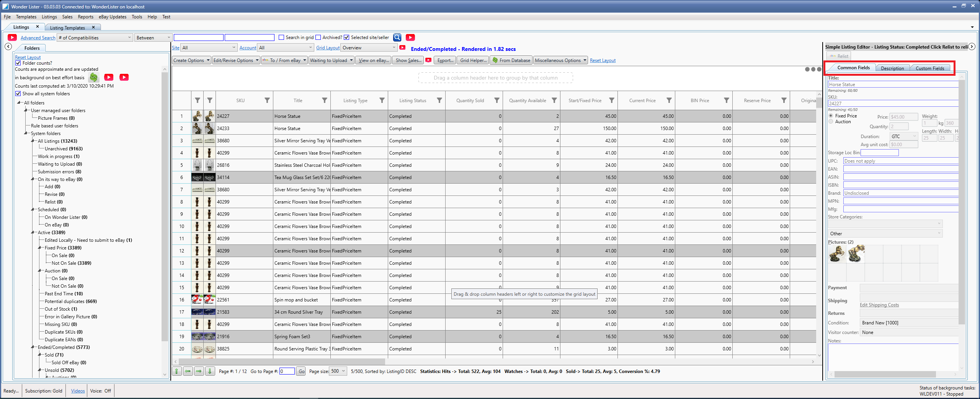This screenshot has width=980, height=399.
Task: Collapse the left Folders panel with the arrow circle
Action: point(8,47)
